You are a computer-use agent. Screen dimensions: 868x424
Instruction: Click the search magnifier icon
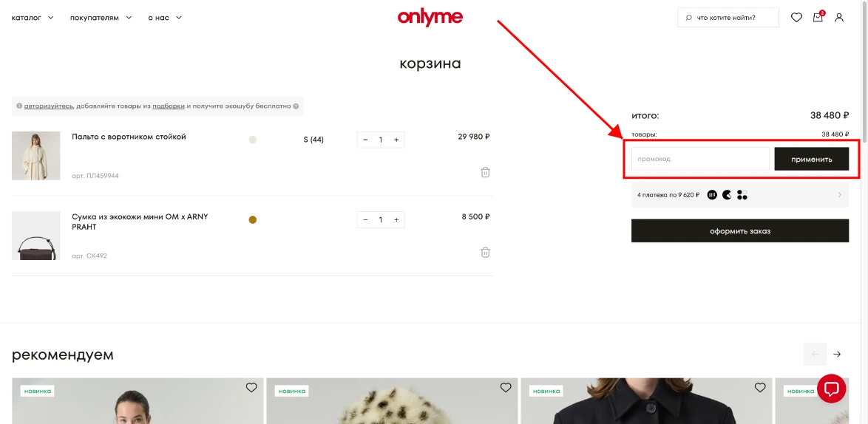coord(688,18)
